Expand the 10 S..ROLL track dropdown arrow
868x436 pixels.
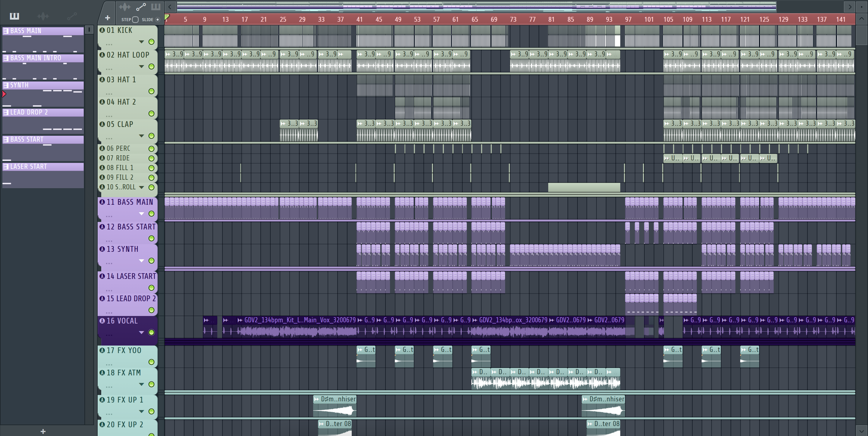pyautogui.click(x=142, y=187)
